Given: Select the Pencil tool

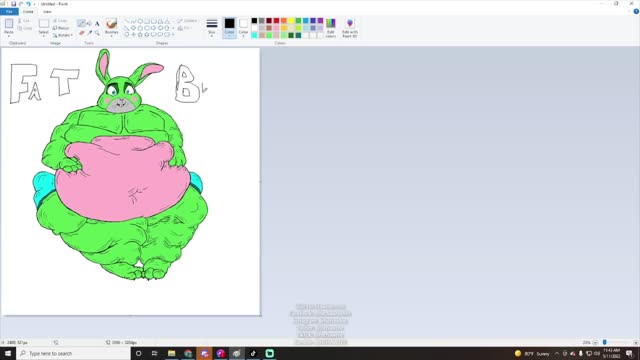Looking at the screenshot, I should click(82, 24).
